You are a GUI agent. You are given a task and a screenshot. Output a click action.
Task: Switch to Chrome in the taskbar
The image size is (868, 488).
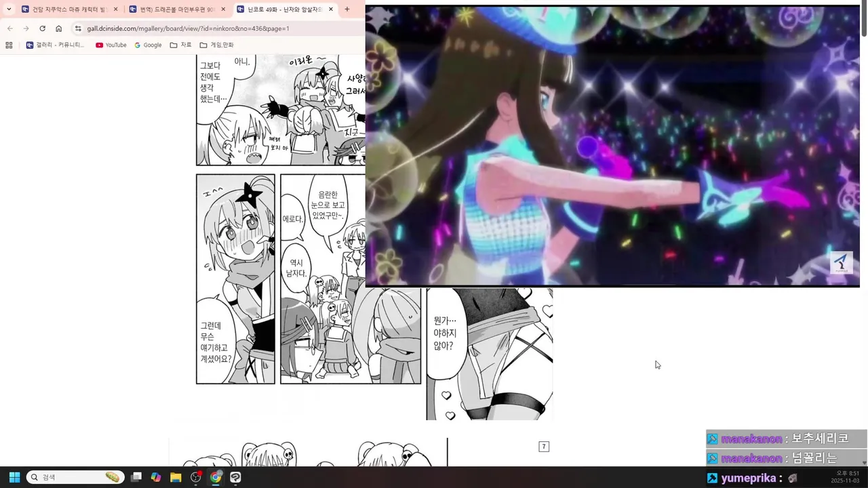coord(216,477)
